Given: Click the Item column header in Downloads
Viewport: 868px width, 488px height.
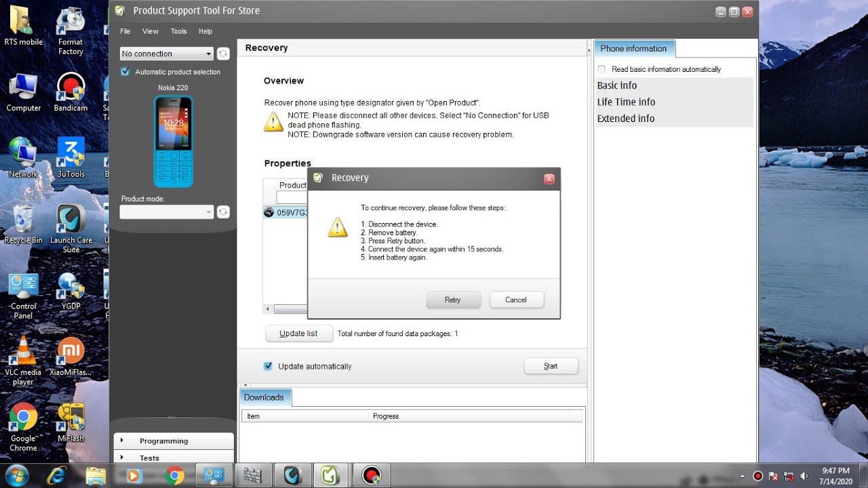Looking at the screenshot, I should (305, 416).
